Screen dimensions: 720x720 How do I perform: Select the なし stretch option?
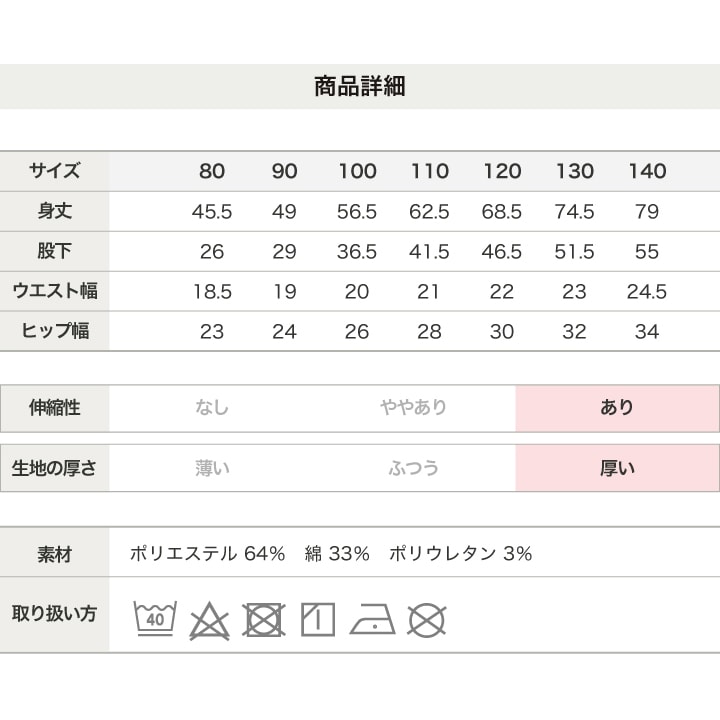tap(212, 408)
